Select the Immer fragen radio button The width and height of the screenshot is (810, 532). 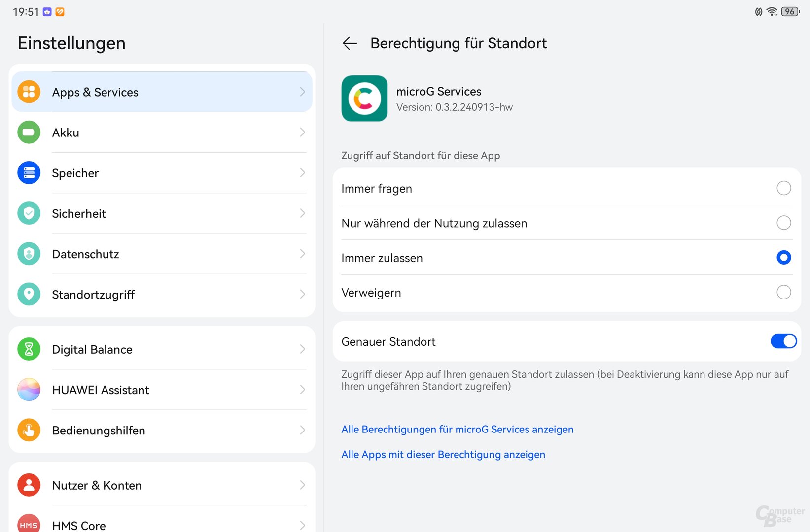pos(783,188)
